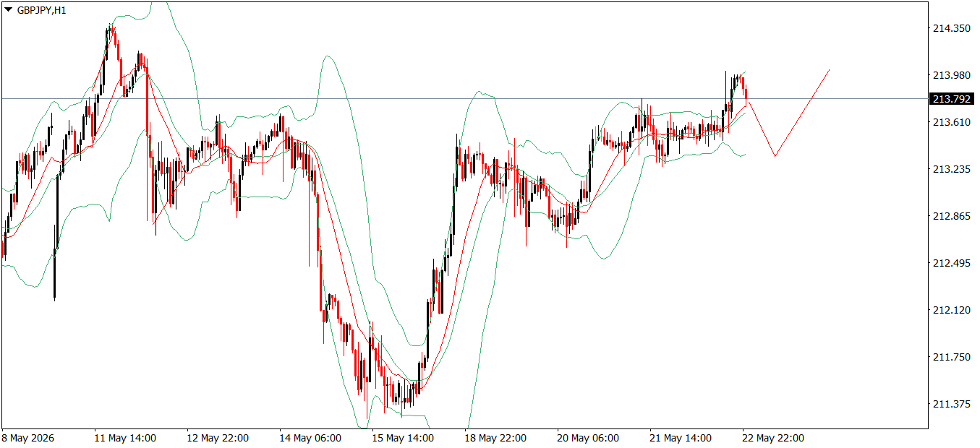Click the 213.610 price axis label
The width and height of the screenshot is (980, 448).
[952, 122]
